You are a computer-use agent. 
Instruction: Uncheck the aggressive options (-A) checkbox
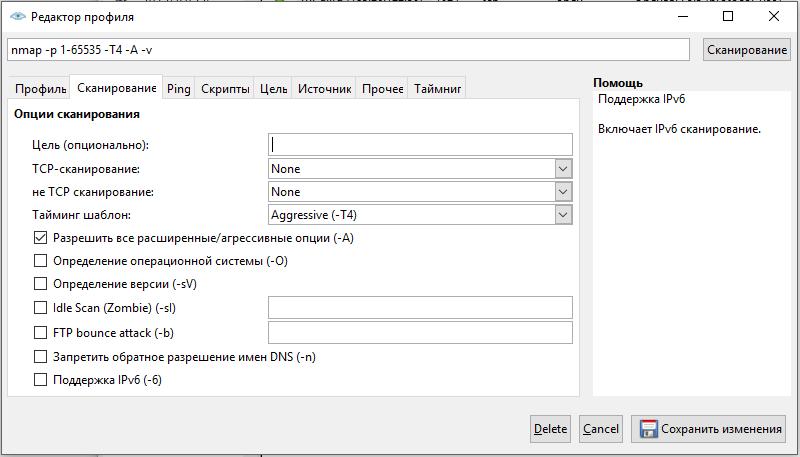click(41, 238)
